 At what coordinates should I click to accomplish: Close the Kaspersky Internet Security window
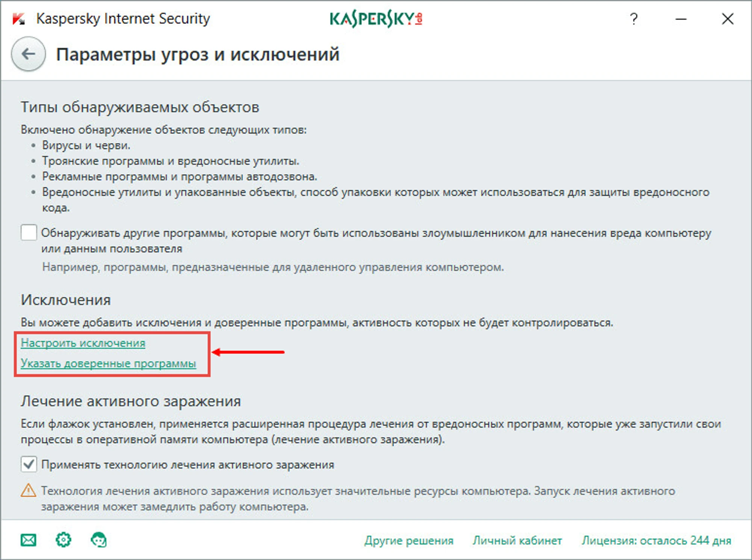point(728,19)
